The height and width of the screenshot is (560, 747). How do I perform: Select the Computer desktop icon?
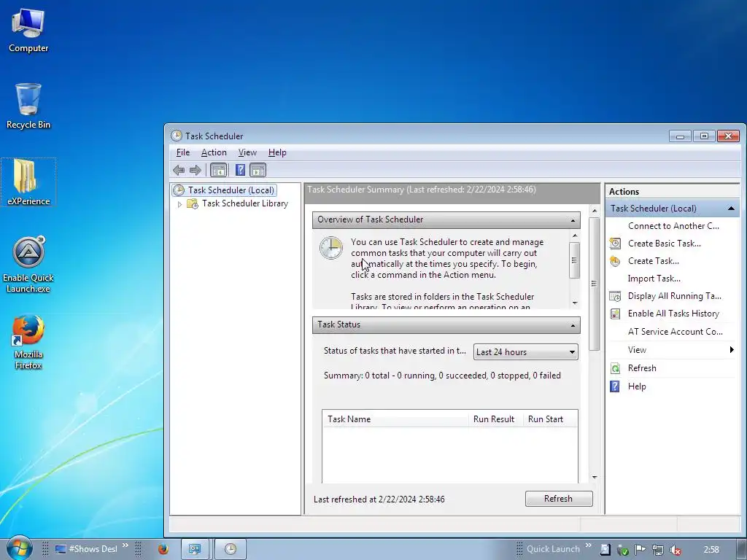pos(28,31)
